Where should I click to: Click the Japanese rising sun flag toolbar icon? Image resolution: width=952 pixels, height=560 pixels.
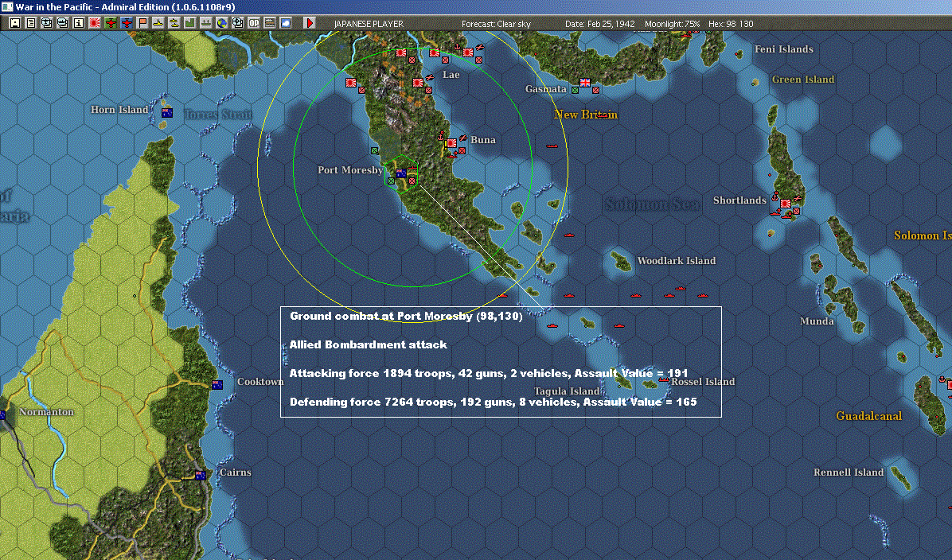tap(95, 23)
